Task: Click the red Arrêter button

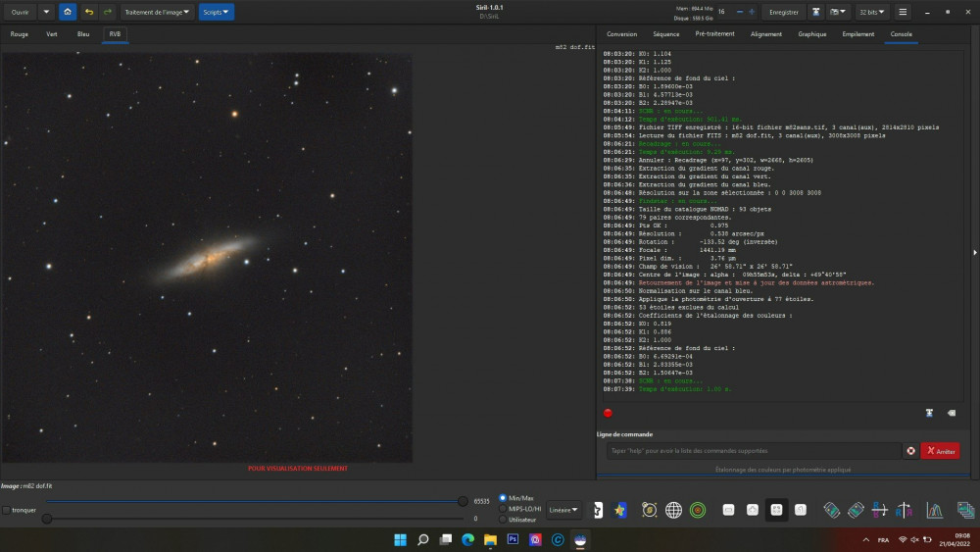Action: (941, 451)
